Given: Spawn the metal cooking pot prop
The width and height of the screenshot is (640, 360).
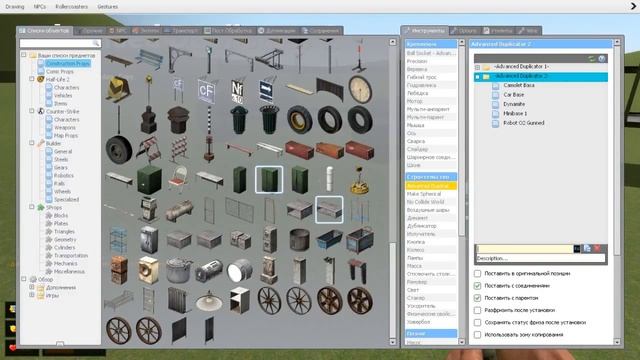Looking at the screenshot, I should (x=179, y=270).
